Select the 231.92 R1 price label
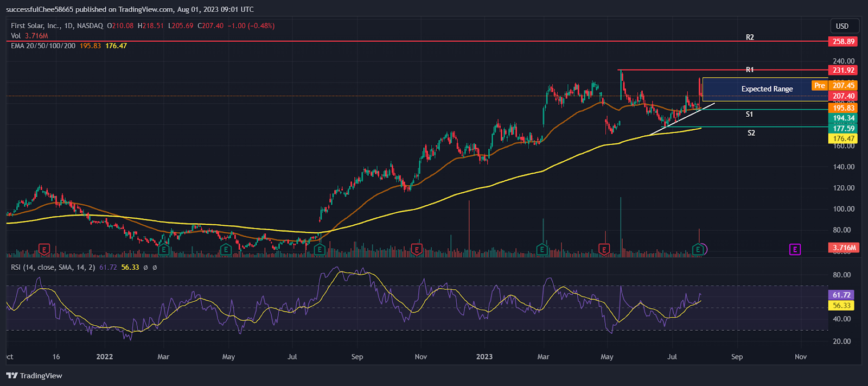868x386 pixels. pyautogui.click(x=844, y=70)
